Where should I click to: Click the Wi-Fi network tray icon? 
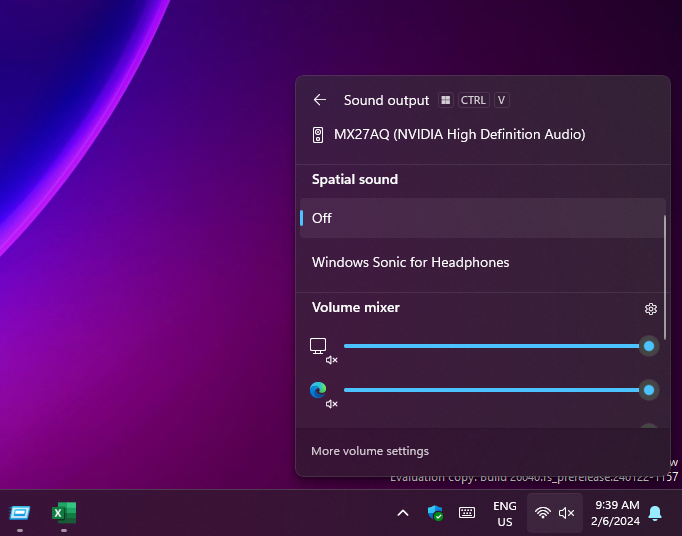pyautogui.click(x=542, y=513)
